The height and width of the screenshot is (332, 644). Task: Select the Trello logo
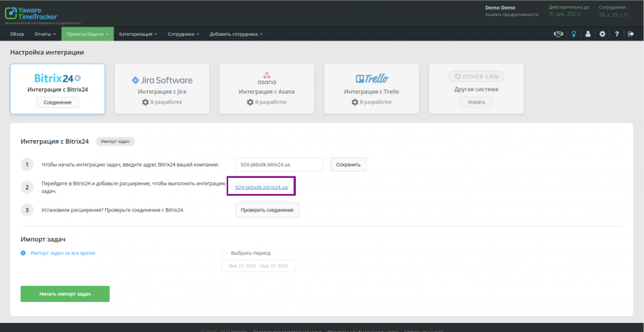(x=372, y=78)
